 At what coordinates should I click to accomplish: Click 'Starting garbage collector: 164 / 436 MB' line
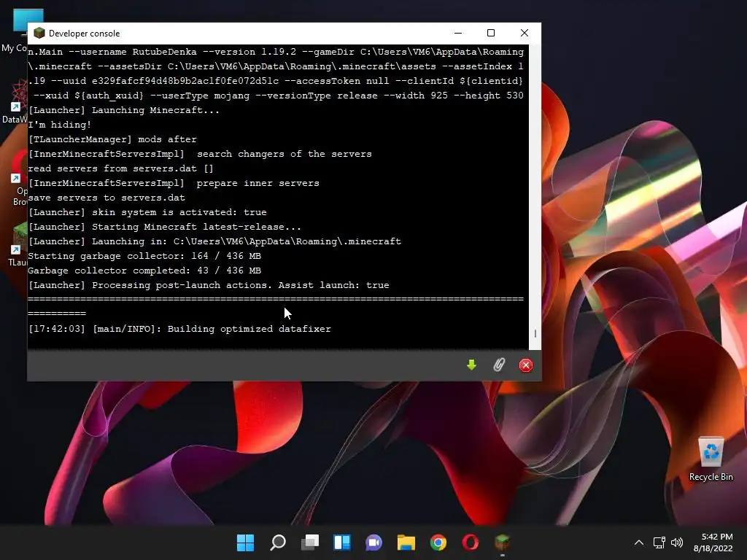coord(144,256)
